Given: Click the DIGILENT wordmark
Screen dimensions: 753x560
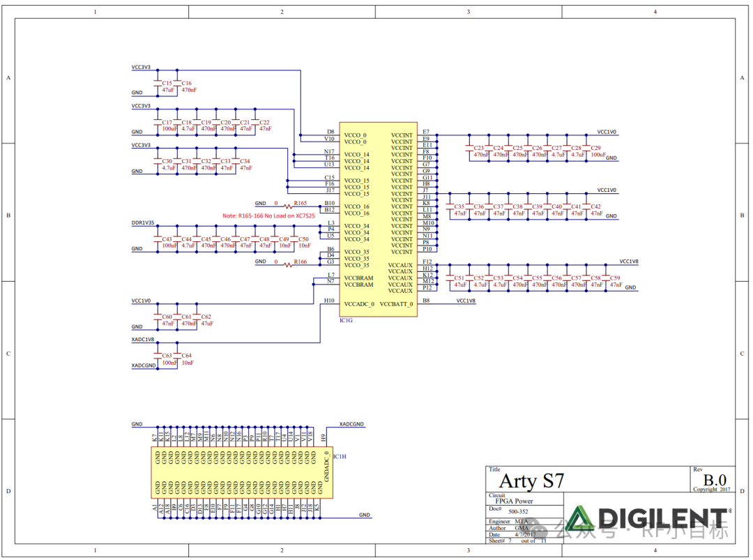Looking at the screenshot, I should (663, 519).
